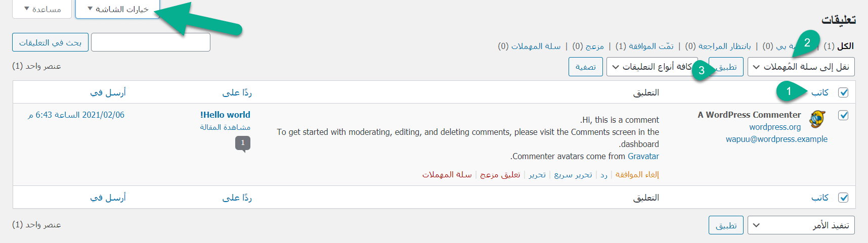
Task: Click the search comments (بحث في التعليقات) button
Action: (50, 42)
